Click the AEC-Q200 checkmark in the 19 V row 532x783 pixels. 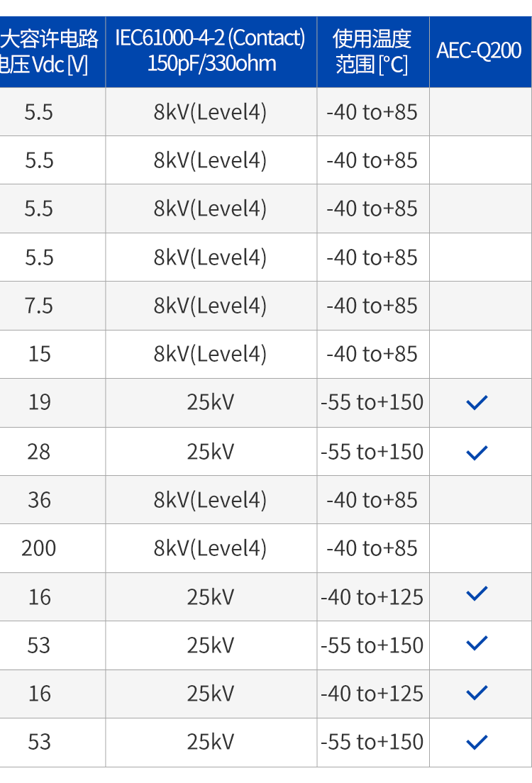(x=477, y=403)
